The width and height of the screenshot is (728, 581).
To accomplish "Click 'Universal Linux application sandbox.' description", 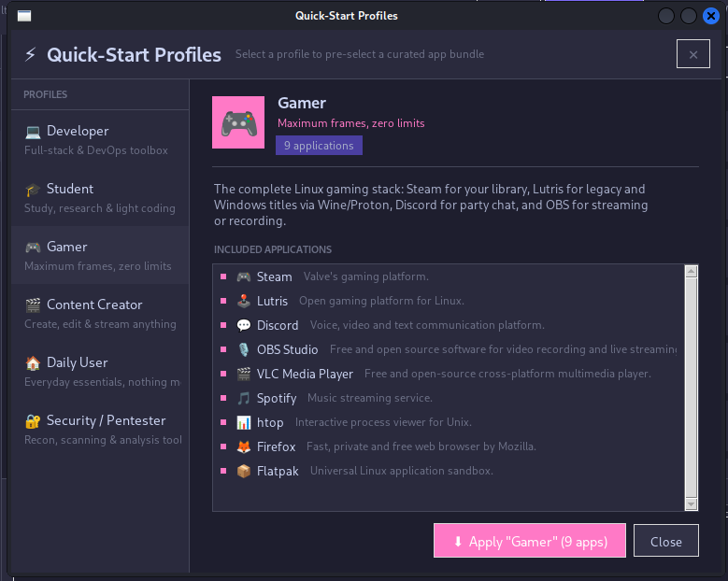I will tap(402, 471).
